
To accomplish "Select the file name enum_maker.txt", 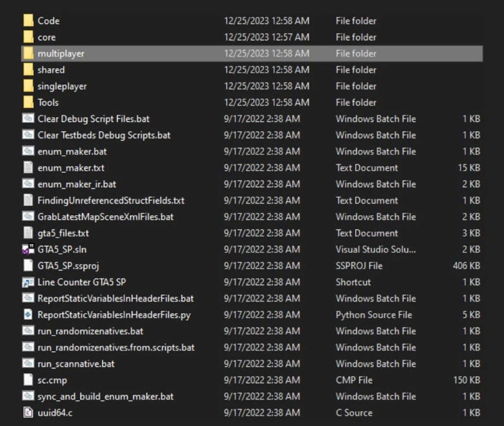I will coord(71,168).
